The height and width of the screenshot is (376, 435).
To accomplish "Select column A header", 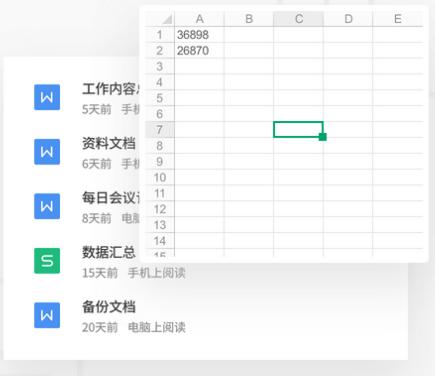I will [199, 19].
